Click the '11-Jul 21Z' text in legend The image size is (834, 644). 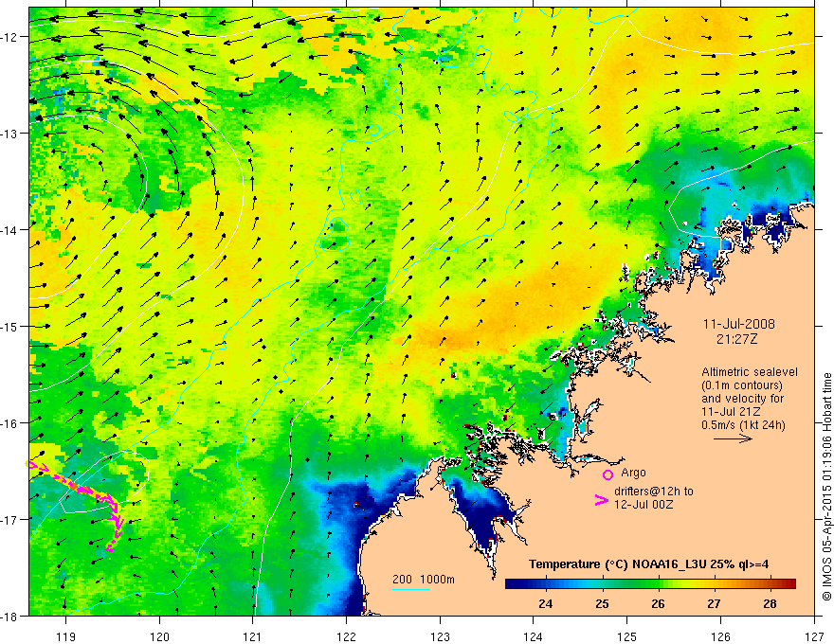(731, 412)
